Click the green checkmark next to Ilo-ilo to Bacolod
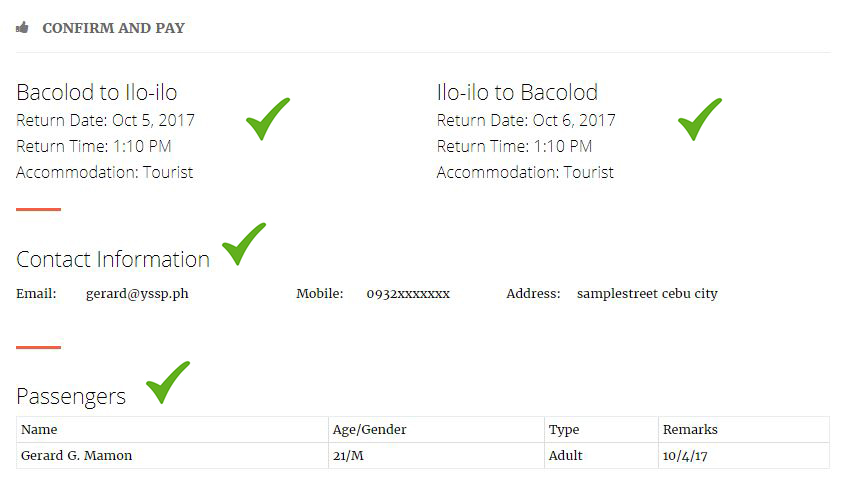The image size is (848, 489). coord(700,119)
